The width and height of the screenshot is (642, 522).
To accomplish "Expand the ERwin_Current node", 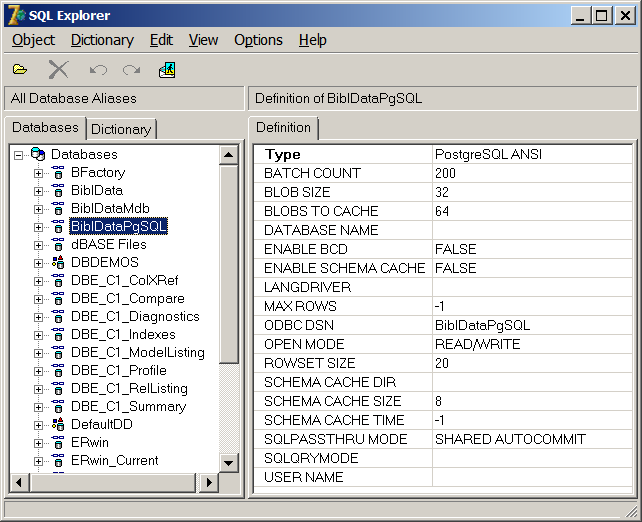I will coord(38,461).
